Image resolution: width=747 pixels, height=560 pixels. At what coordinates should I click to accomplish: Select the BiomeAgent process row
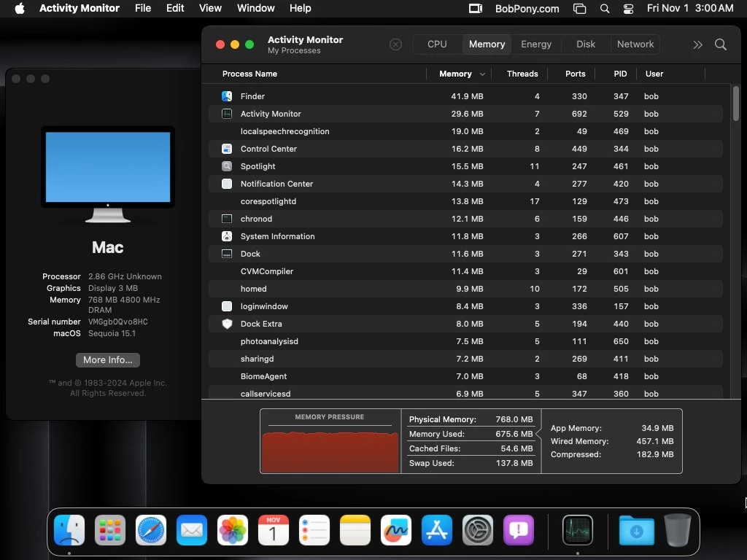[x=465, y=376]
